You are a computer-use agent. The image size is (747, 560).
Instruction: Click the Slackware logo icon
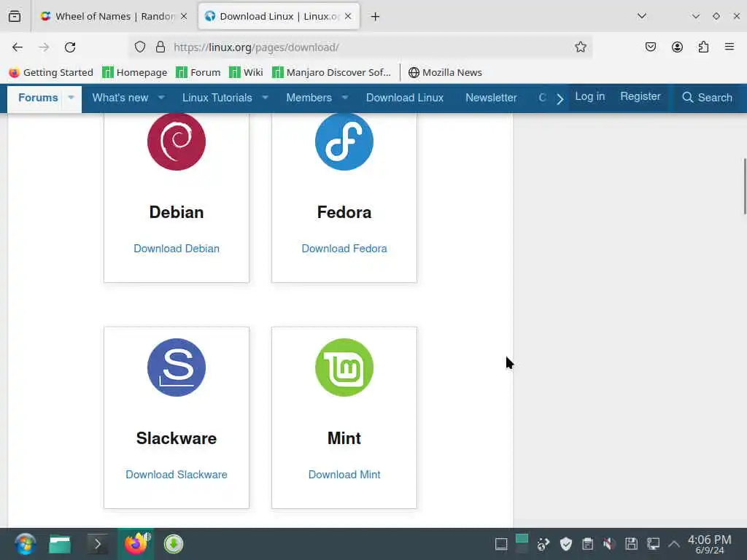177,367
